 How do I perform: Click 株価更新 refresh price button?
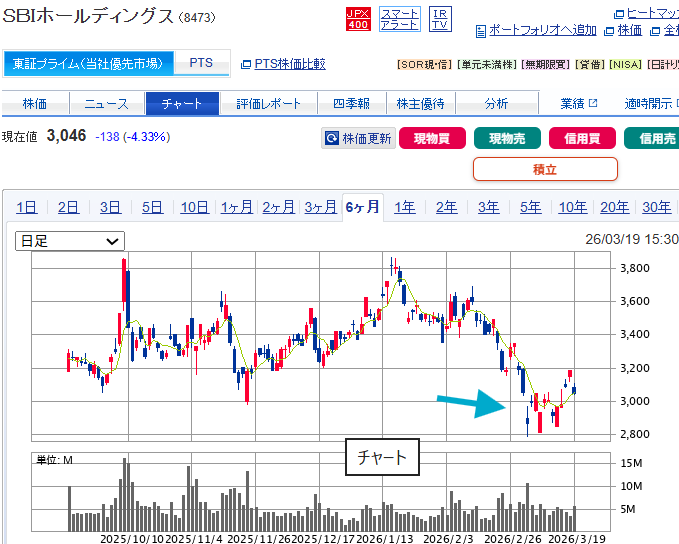coord(358,139)
